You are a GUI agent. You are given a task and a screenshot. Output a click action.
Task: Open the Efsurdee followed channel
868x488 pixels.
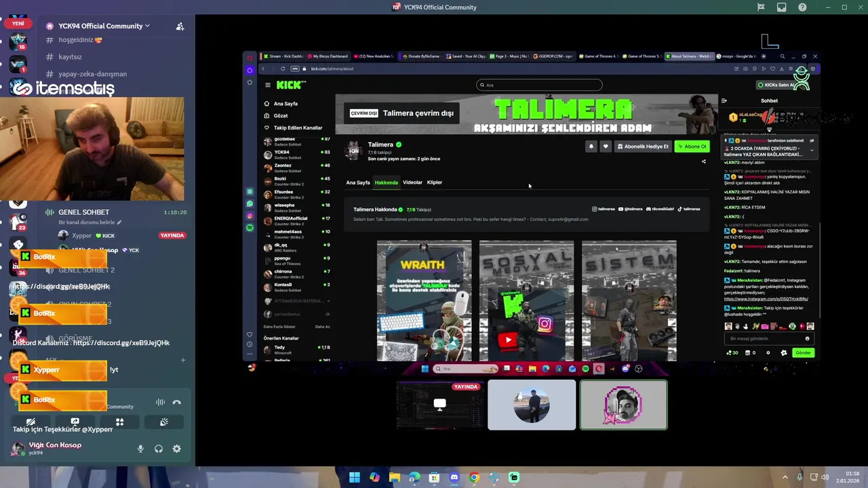297,194
